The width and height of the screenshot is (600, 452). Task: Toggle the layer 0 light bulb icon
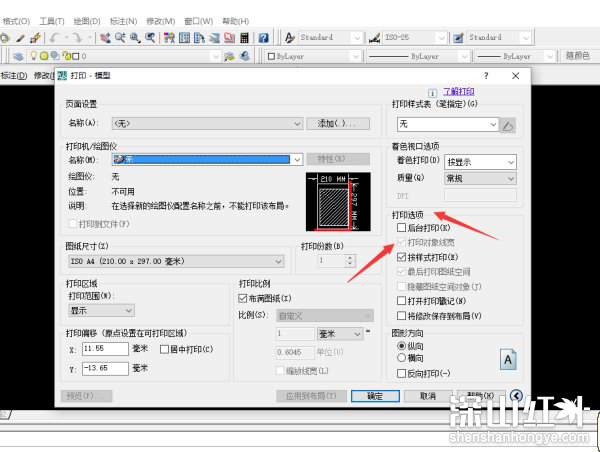(34, 56)
